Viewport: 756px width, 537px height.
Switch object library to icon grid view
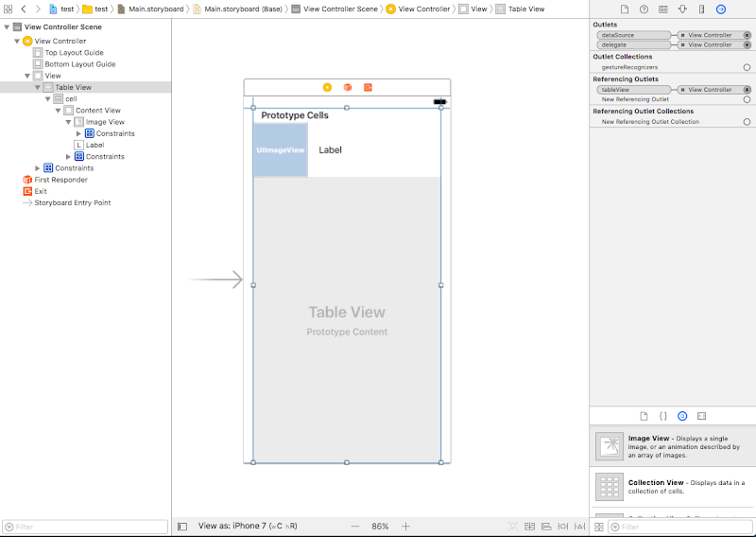tap(598, 527)
